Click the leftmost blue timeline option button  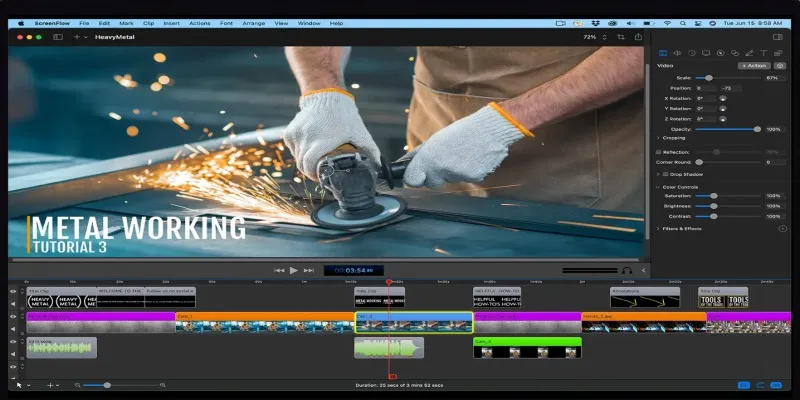[x=744, y=385]
